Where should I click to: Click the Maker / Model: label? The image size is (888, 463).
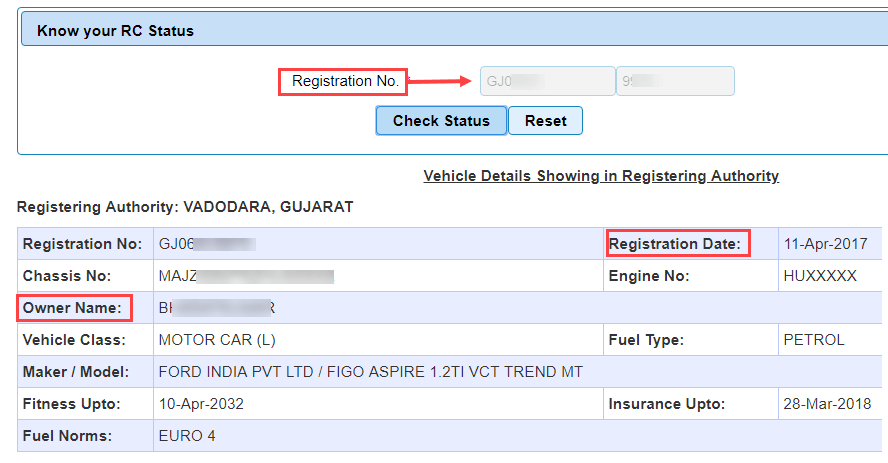[76, 372]
